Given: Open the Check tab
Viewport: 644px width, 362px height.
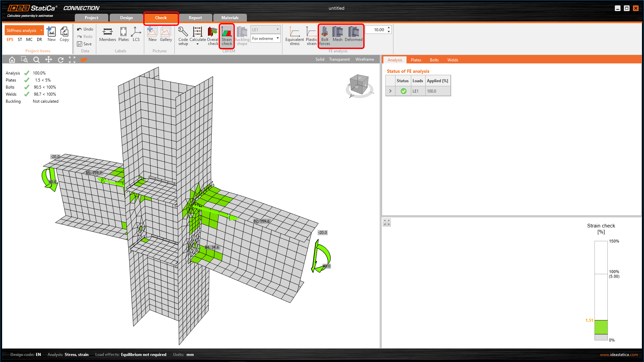Looking at the screenshot, I should click(161, 18).
